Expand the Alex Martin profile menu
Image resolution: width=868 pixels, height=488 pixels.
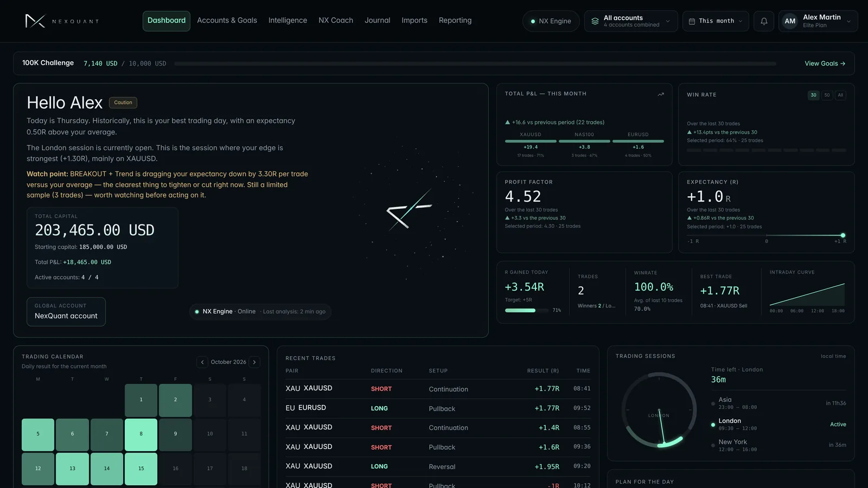(818, 21)
